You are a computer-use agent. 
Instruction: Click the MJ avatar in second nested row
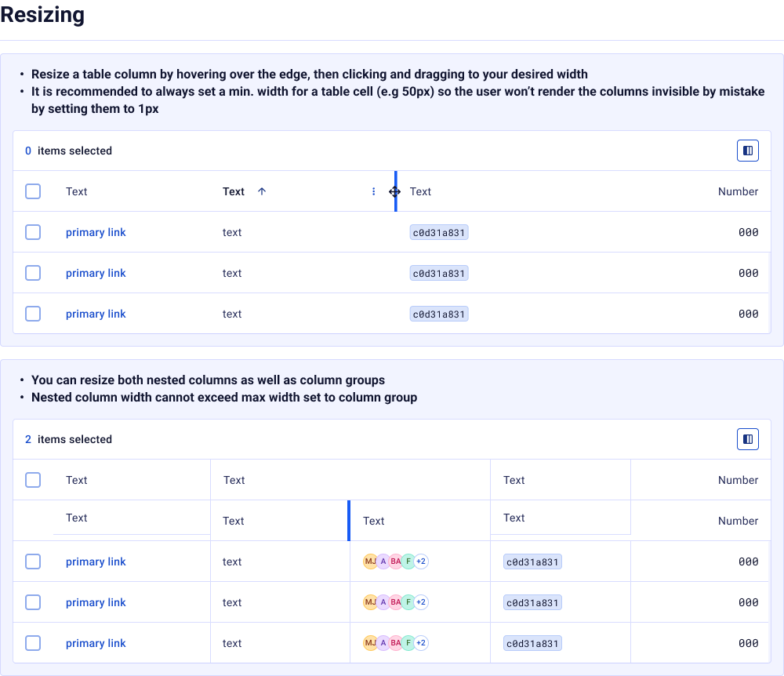(x=370, y=602)
